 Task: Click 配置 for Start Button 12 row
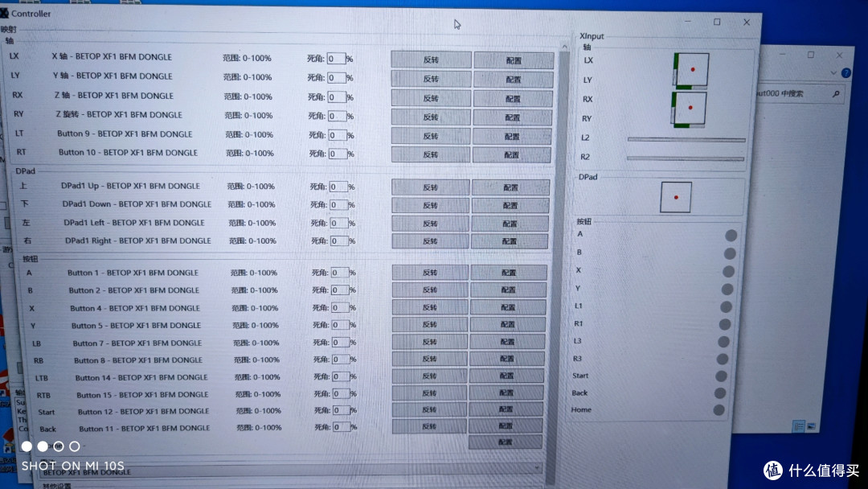coord(506,409)
